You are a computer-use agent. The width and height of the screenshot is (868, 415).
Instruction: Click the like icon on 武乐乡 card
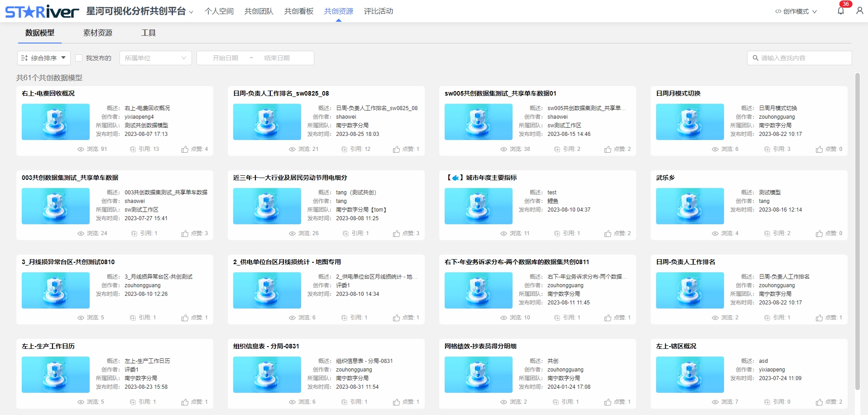coord(819,234)
